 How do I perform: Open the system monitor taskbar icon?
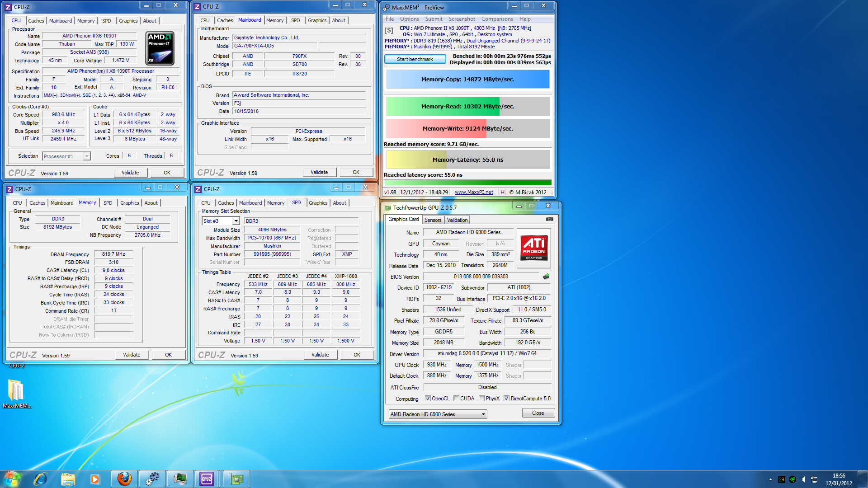[180, 479]
